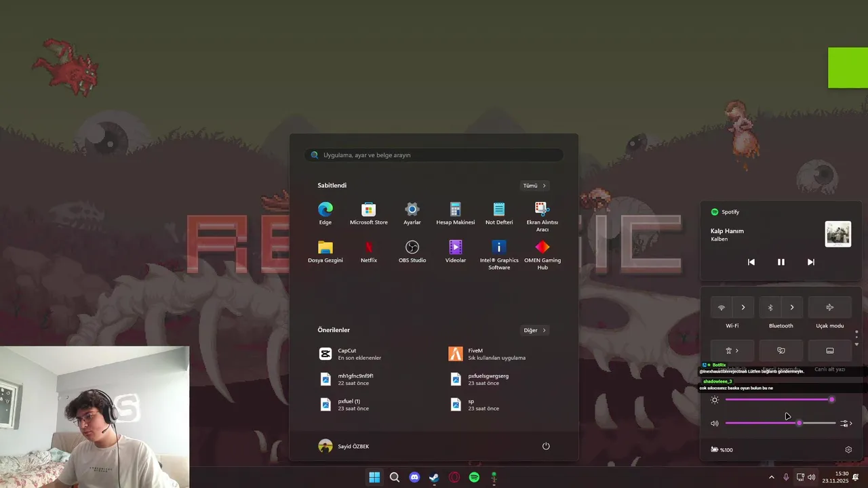Show more recommendations with Diğer button
The image size is (868, 488).
(534, 330)
